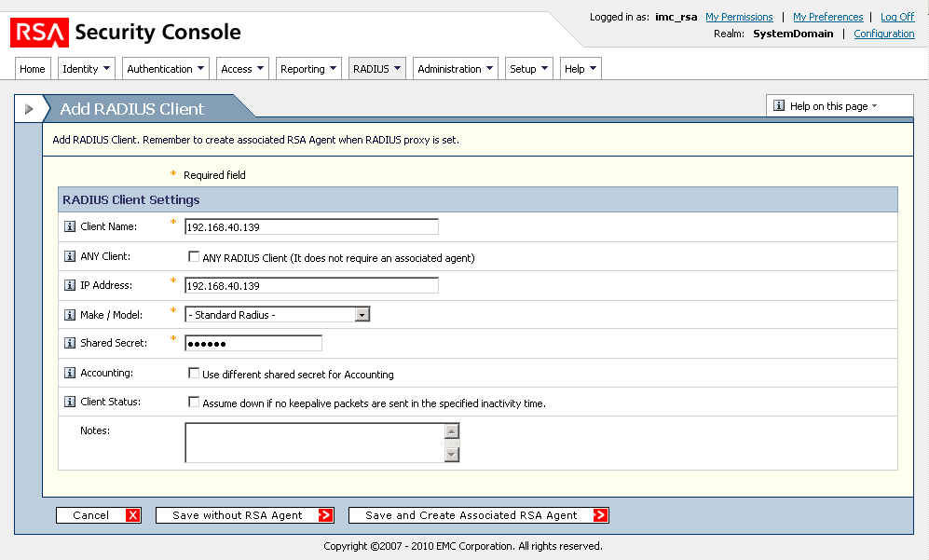Click the info icon next to Shared Secret

(x=70, y=343)
